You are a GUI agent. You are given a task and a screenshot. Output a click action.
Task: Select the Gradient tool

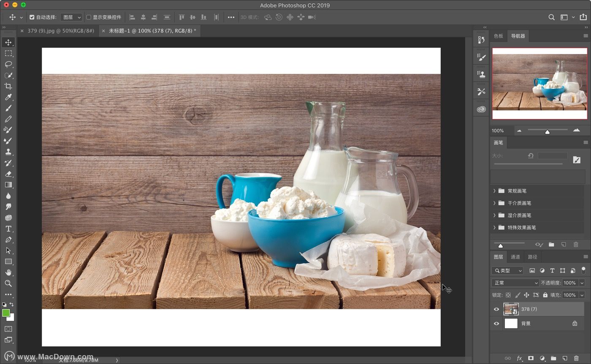pos(8,185)
